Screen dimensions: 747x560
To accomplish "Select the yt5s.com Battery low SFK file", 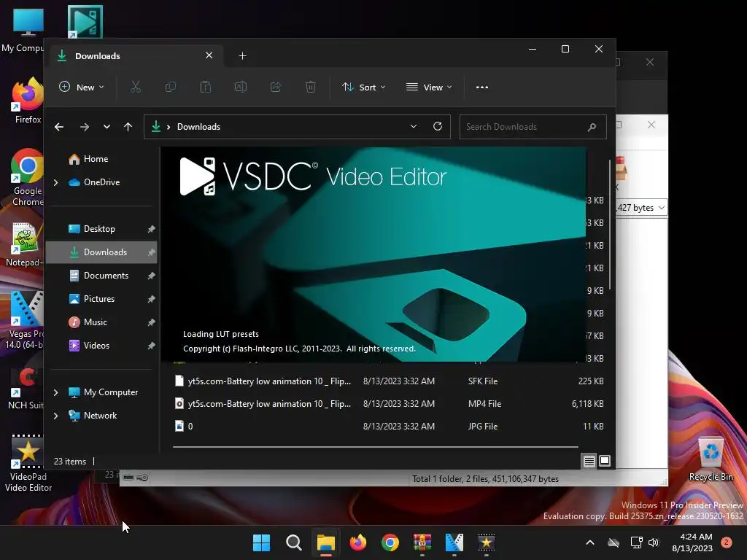I will point(388,381).
